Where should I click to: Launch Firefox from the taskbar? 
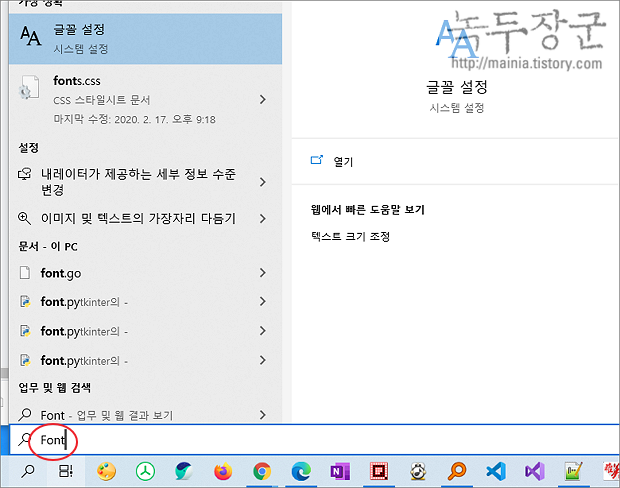pos(223,471)
